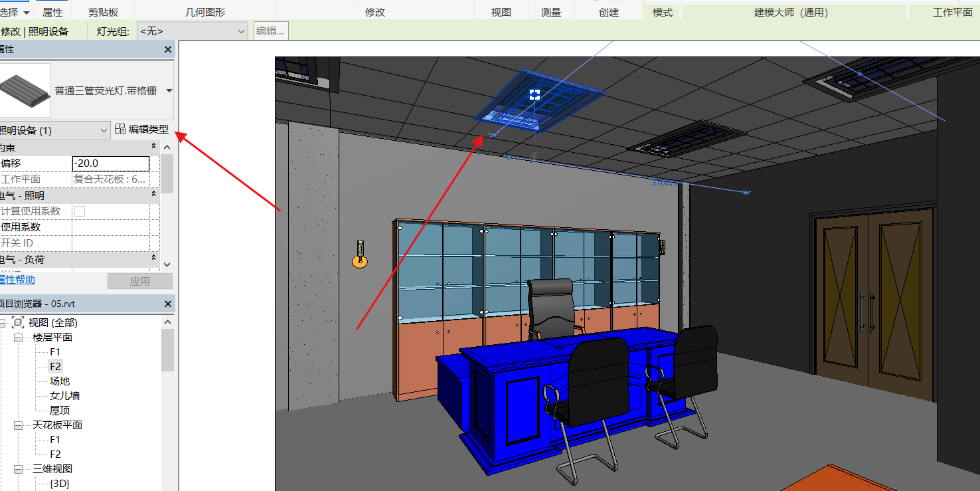Screen dimensions: 980x491
Task: Click the 应用 apply button
Action: pos(139,281)
